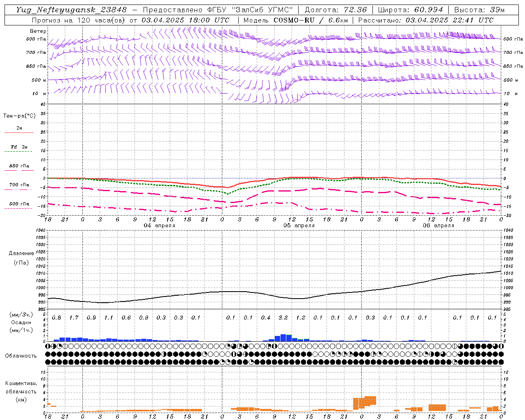Click the 'Долгота: 72.36' header field
Image resolution: width=525 pixels, height=420 pixels.
point(336,10)
